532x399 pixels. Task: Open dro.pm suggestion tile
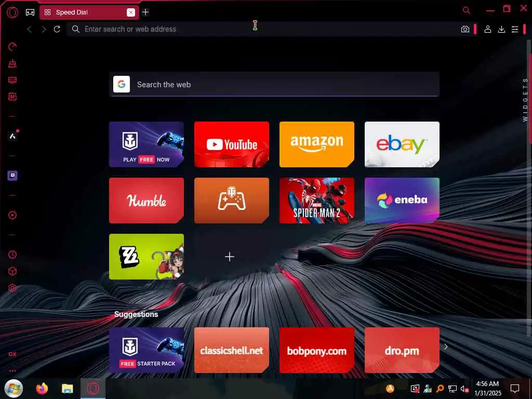pyautogui.click(x=402, y=350)
